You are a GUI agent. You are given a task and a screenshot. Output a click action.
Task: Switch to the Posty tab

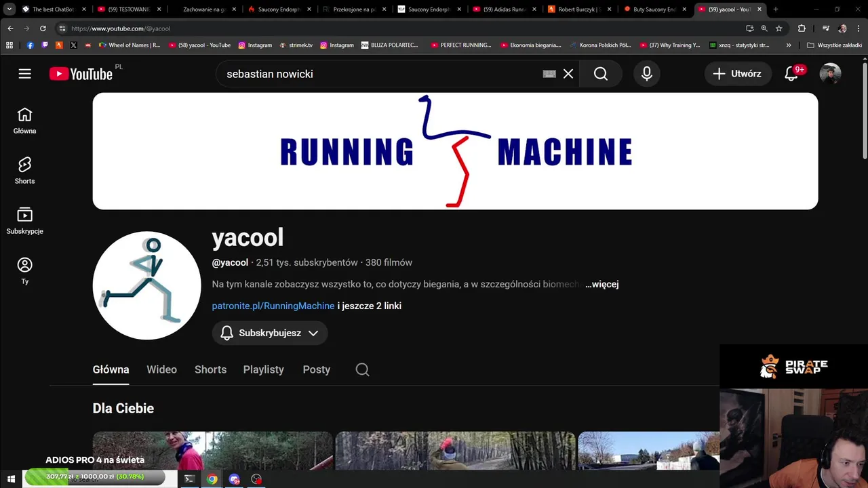pos(317,369)
